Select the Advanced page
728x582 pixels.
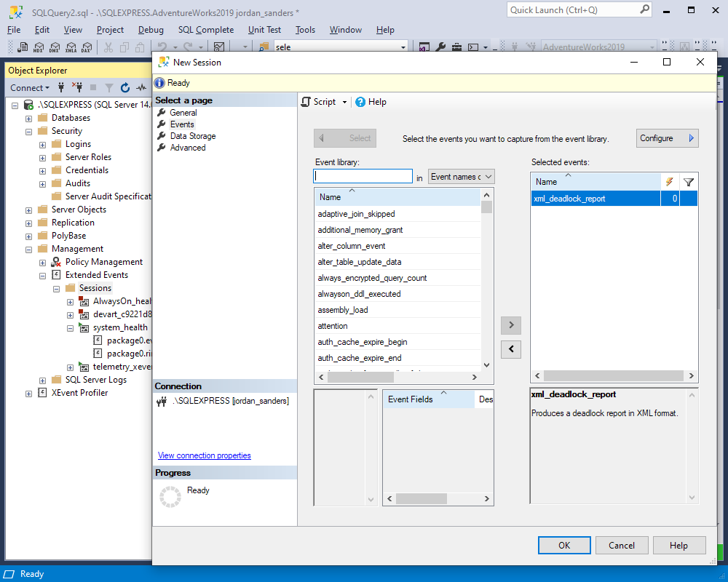[188, 148]
